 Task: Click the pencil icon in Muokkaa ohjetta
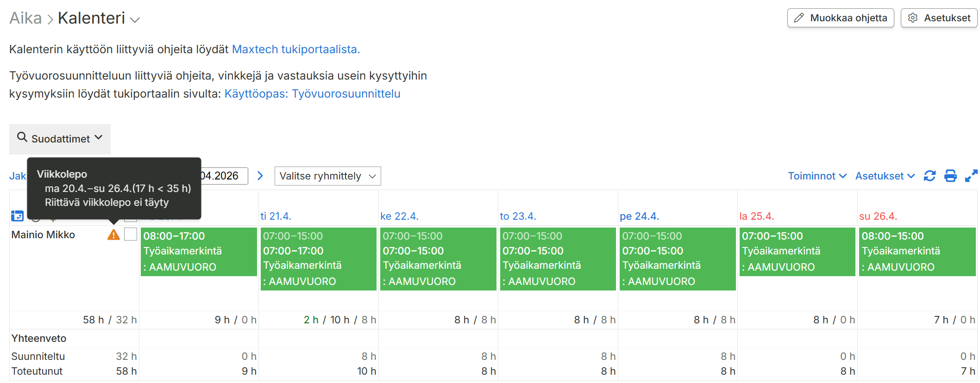(x=799, y=18)
